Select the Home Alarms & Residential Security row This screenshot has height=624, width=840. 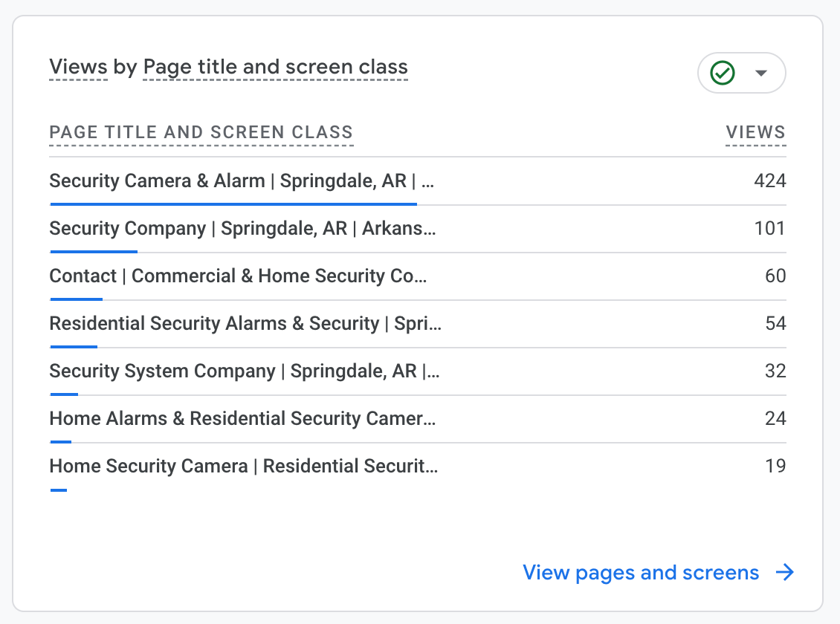[242, 418]
